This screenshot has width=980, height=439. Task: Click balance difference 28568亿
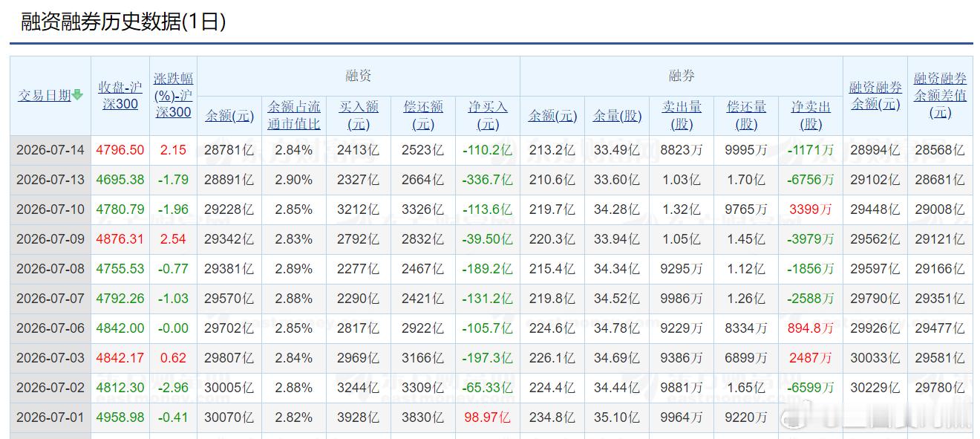click(940, 150)
